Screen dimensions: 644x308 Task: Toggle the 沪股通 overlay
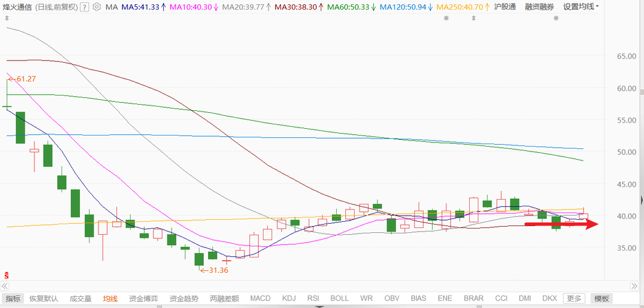coord(505,7)
